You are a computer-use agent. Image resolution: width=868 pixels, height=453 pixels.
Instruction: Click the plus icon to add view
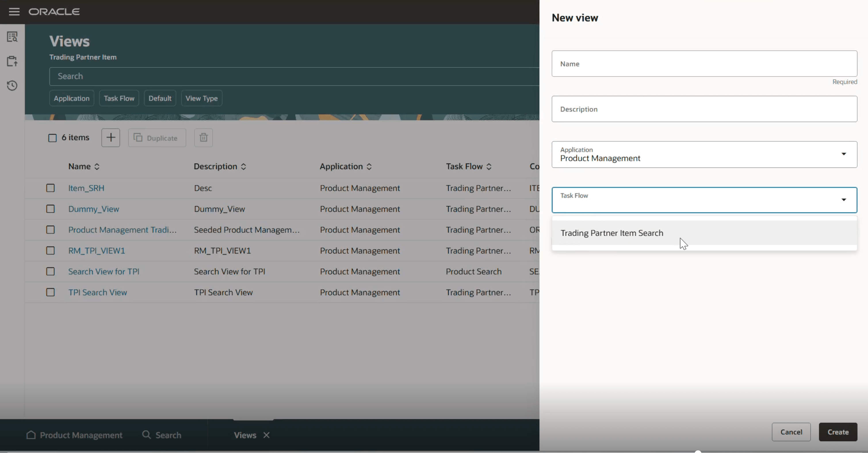pos(110,138)
